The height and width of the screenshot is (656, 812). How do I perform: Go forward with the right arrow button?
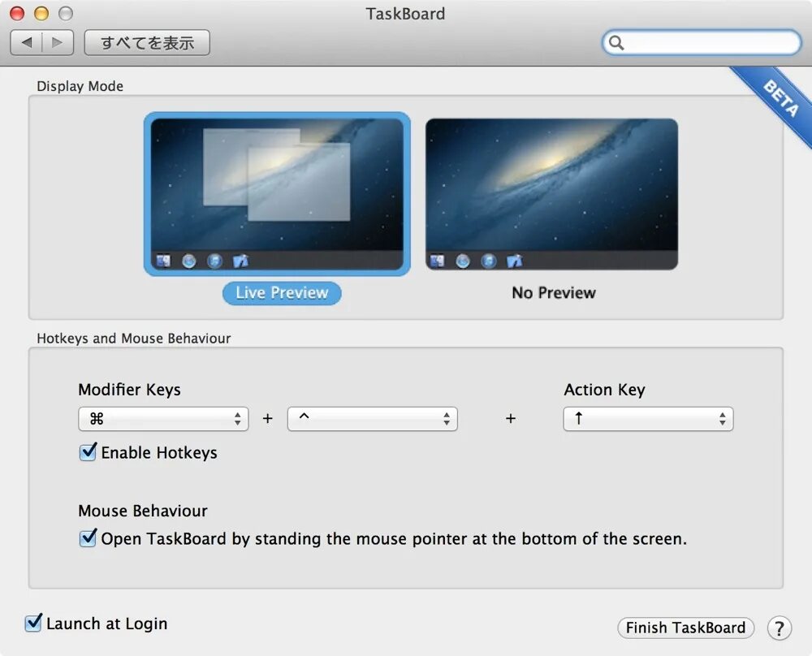click(58, 42)
